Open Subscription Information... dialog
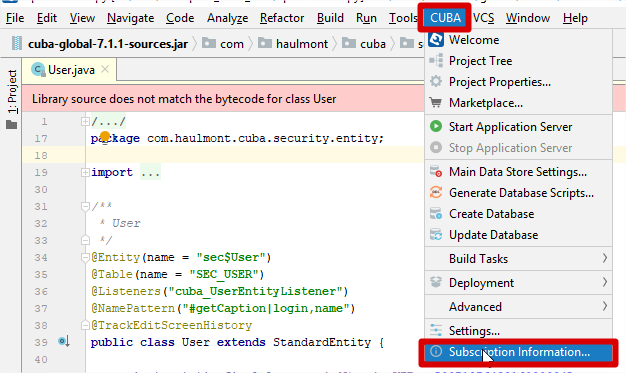 tap(518, 352)
